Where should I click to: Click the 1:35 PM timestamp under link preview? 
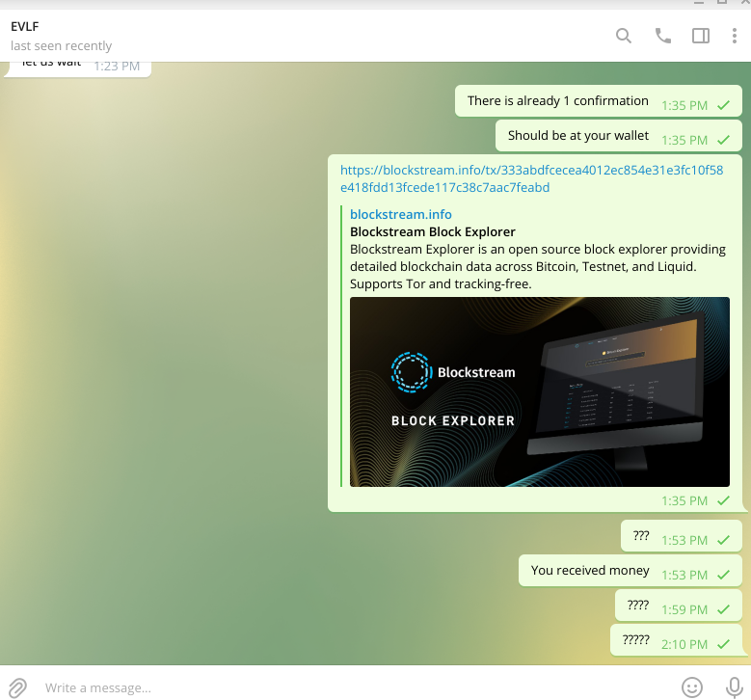pos(684,501)
